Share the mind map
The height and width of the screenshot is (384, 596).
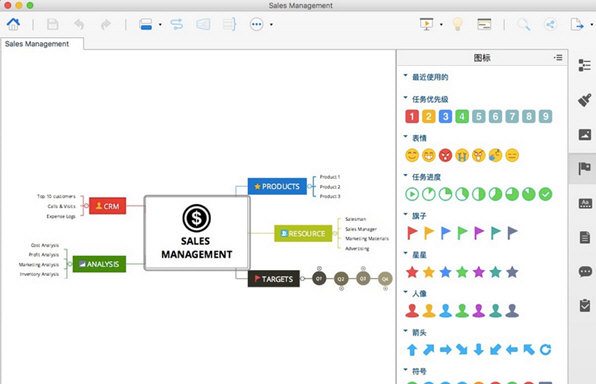pos(550,24)
